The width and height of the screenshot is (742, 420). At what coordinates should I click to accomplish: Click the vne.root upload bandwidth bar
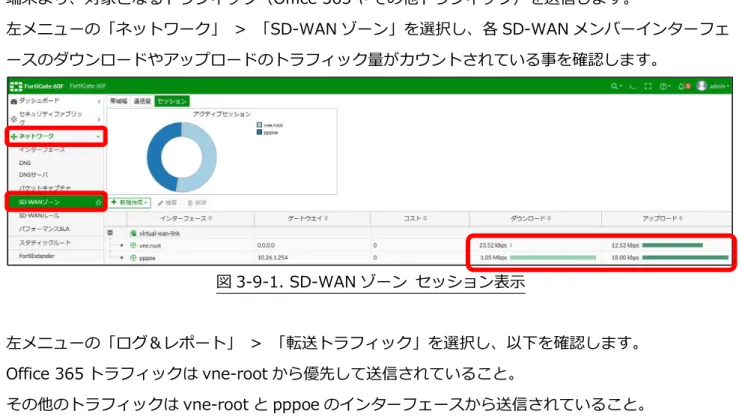672,245
